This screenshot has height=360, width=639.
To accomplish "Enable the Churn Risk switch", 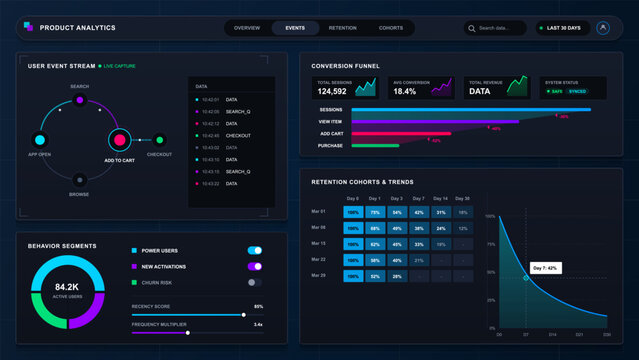I will click(255, 282).
